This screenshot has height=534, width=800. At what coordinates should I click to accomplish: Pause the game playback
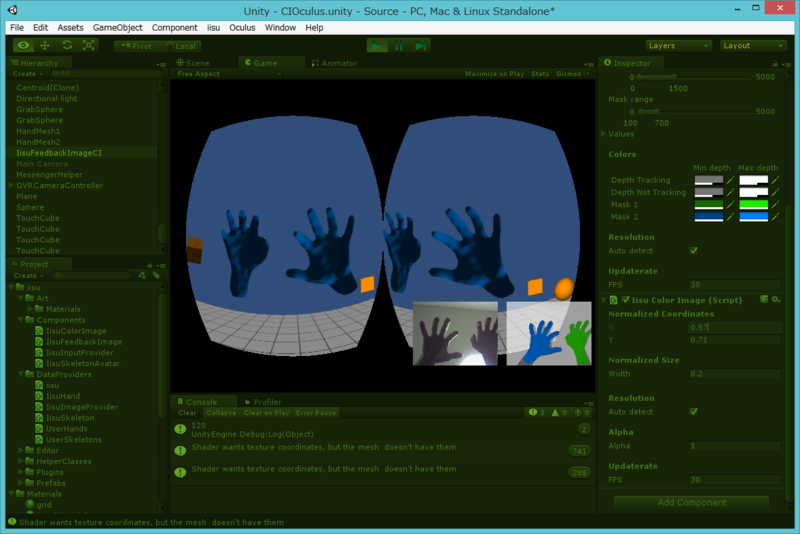point(398,46)
